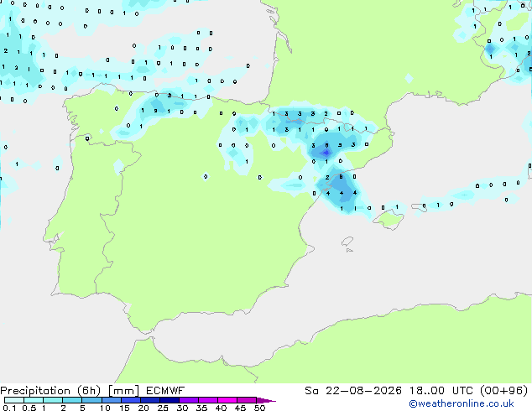Select the 15–20 mm legend color swatch
The height and width of the screenshot is (411, 532).
131,400
